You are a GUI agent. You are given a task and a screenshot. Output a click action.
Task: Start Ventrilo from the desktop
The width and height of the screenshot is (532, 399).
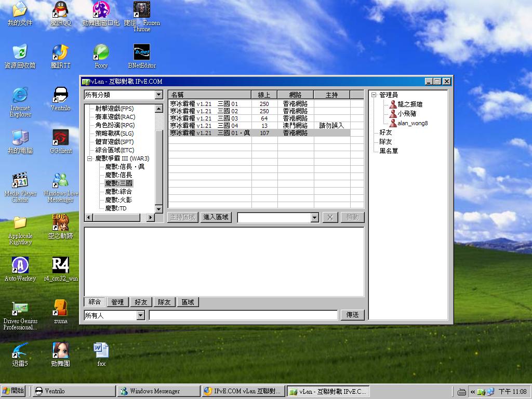tap(61, 96)
